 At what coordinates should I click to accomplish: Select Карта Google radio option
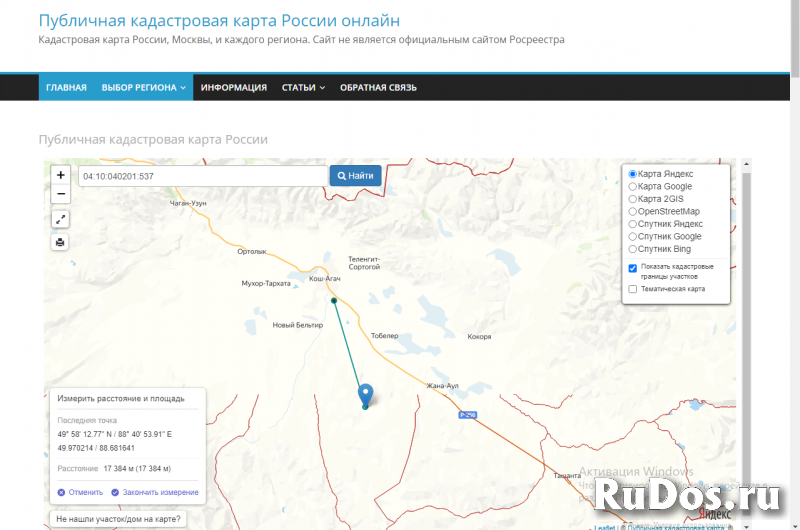(x=633, y=187)
